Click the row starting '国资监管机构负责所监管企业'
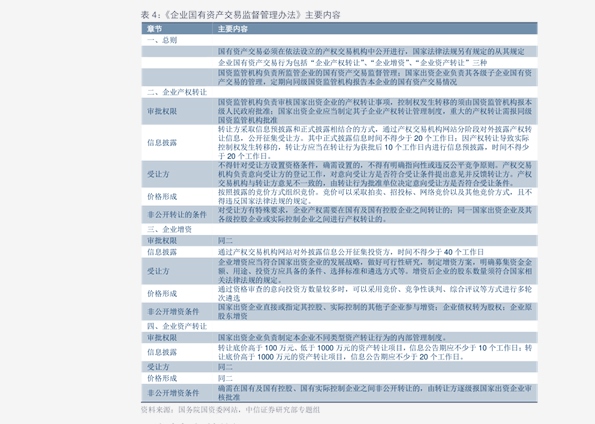Viewport: 595px width, 424px height. pyautogui.click(x=339, y=77)
